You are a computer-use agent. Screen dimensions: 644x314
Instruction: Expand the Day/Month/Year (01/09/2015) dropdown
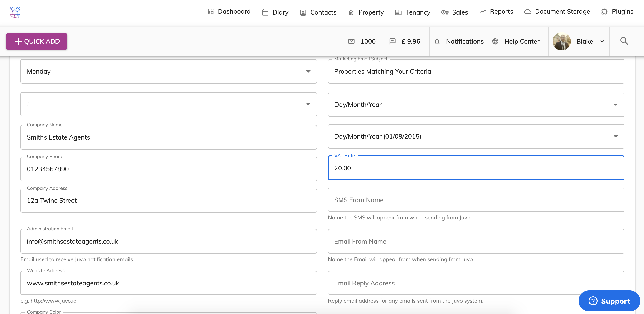(615, 136)
